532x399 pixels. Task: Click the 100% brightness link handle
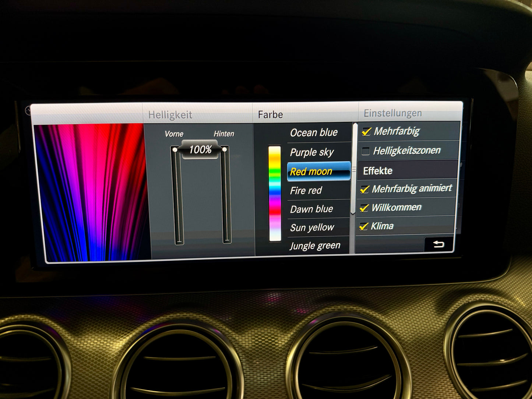pos(200,150)
